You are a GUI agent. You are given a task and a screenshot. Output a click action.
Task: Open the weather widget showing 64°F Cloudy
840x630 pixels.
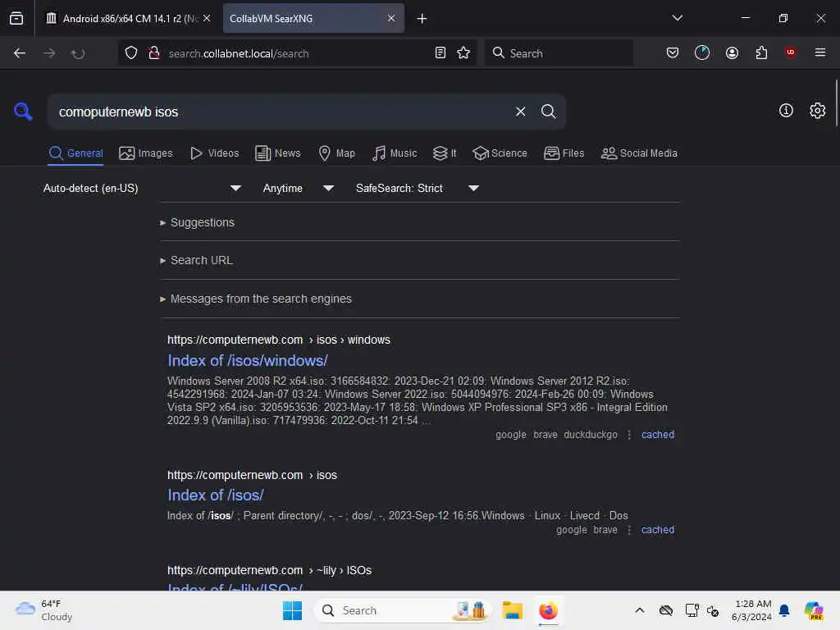pyautogui.click(x=44, y=610)
